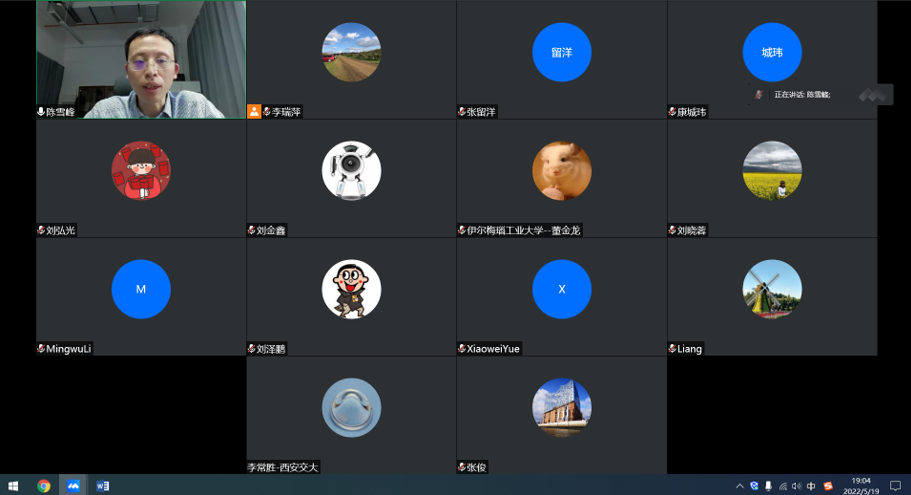911x495 pixels.
Task: Toggle the Chinese input mode indicator
Action: pos(811,486)
